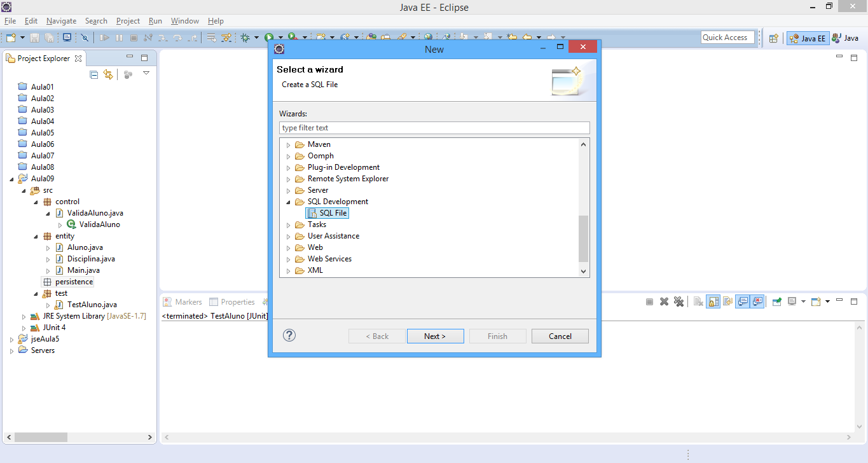Click the Clear Console icon

698,301
